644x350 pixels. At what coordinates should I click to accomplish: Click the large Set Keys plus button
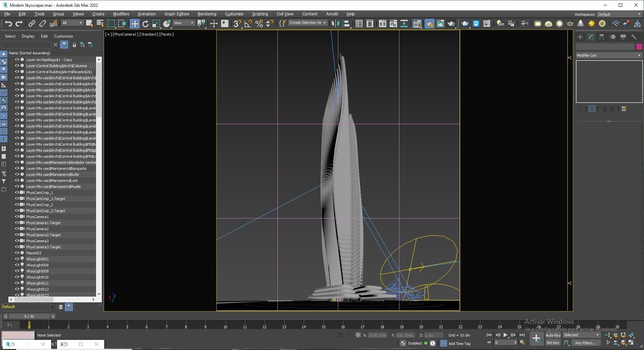pos(536,339)
